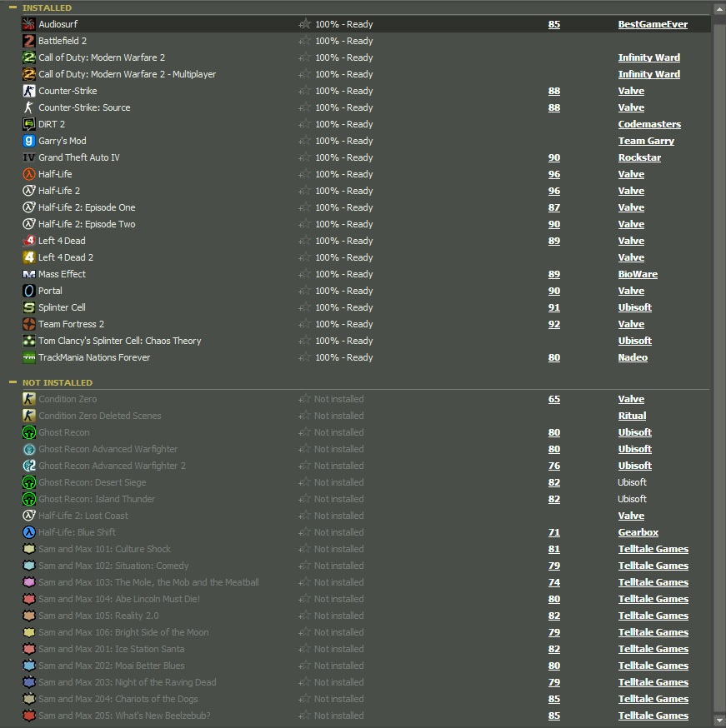Screen dimensions: 726x728
Task: Click the Team Fortress 2 icon
Action: pos(29,324)
